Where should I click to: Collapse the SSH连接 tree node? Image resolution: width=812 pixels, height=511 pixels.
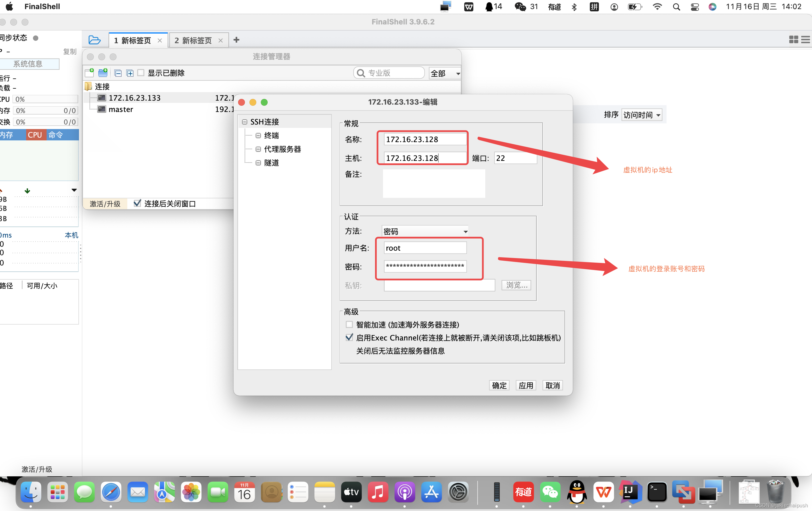click(244, 122)
